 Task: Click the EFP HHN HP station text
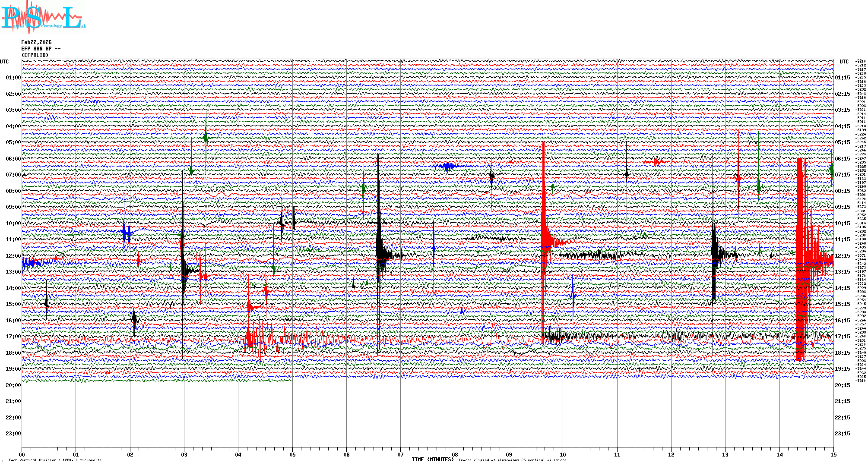[41, 49]
